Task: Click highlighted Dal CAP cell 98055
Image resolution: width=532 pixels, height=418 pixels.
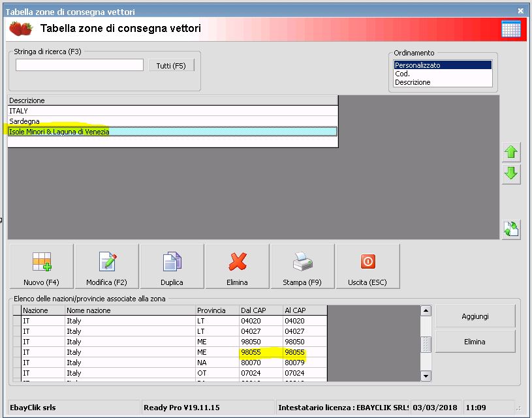Action: click(x=261, y=352)
